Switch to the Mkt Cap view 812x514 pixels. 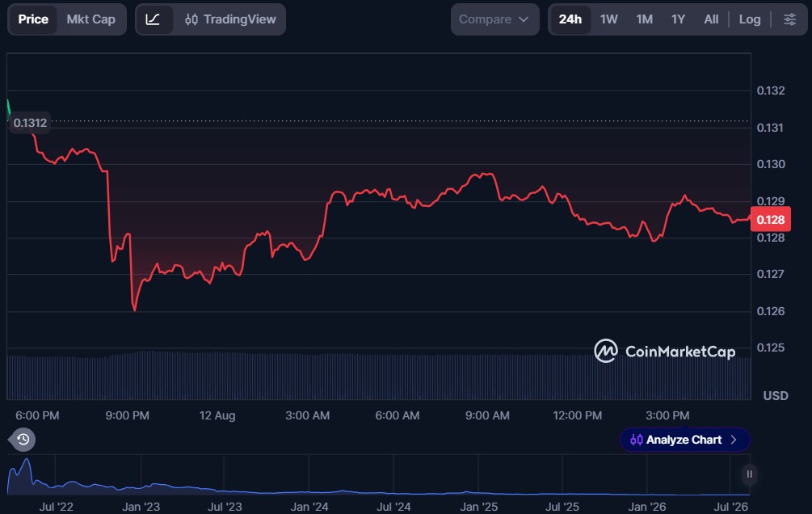[91, 19]
